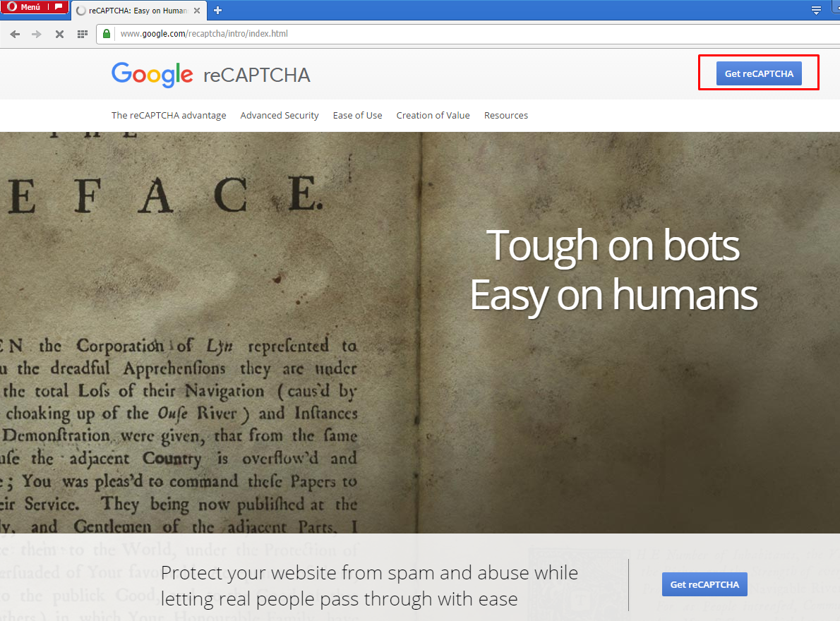840x621 pixels.
Task: Click 'letting real people pass through' text
Action: pos(339,599)
